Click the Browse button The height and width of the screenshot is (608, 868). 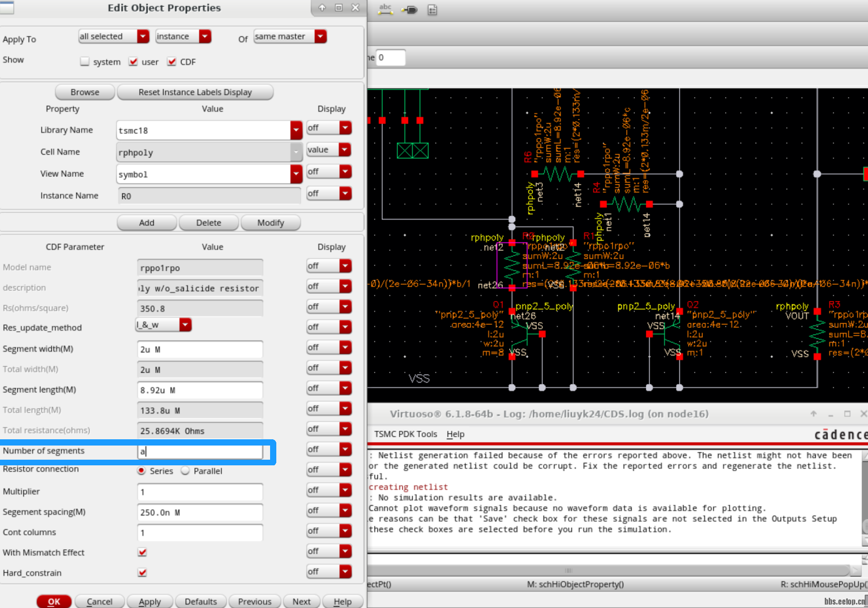tap(85, 92)
